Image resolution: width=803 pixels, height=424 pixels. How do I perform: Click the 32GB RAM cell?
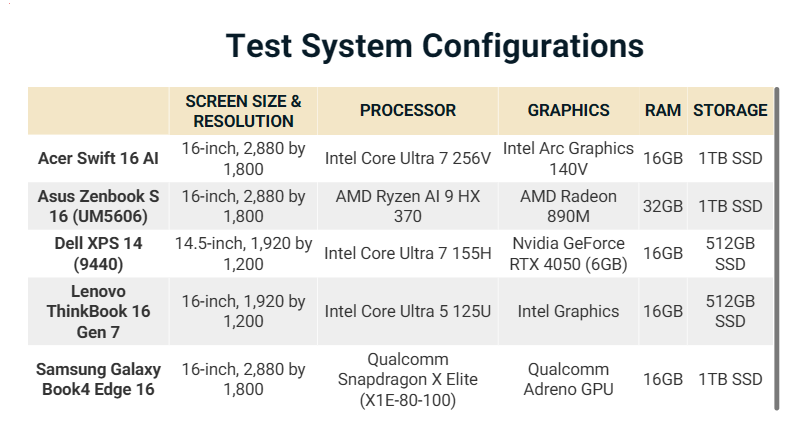point(663,206)
